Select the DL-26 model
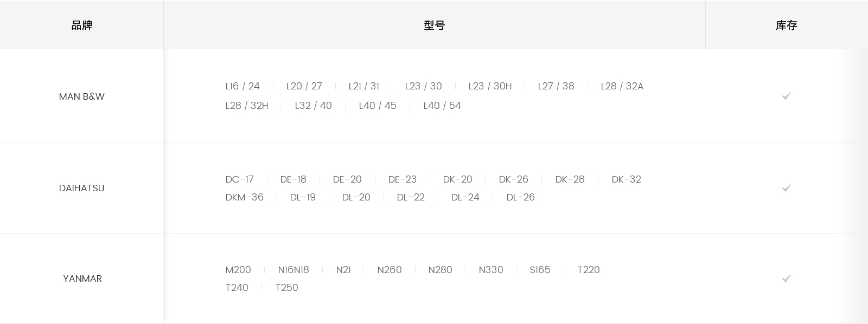The image size is (868, 324). [x=520, y=197]
